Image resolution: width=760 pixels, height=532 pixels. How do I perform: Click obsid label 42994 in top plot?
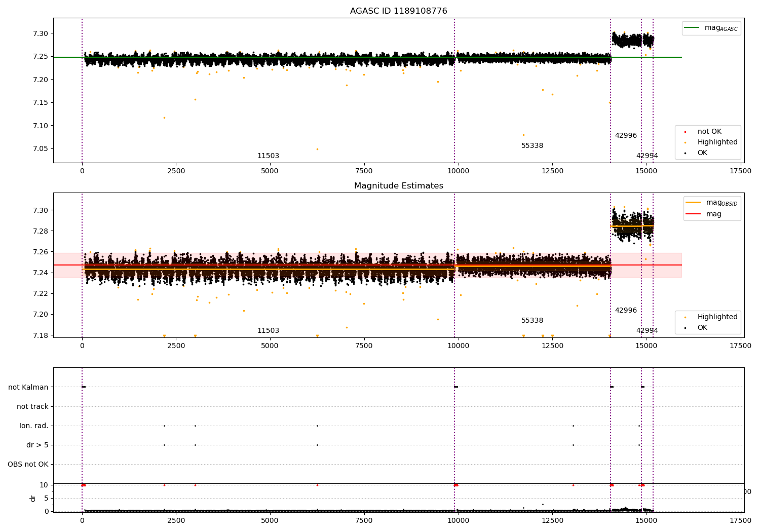[x=647, y=156]
